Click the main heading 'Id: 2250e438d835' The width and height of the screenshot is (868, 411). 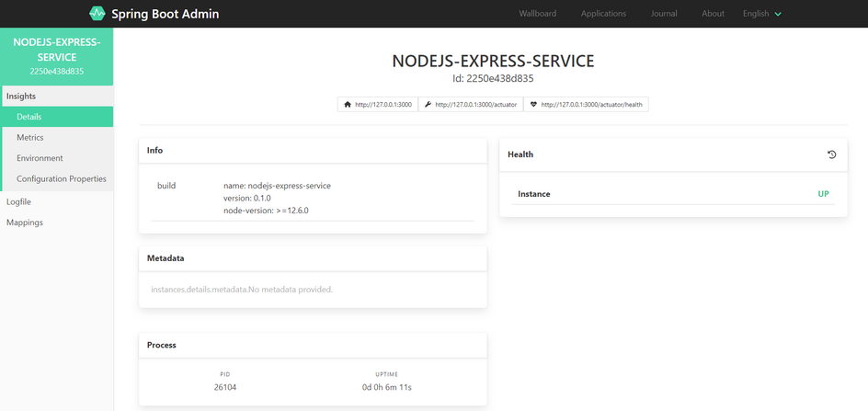[493, 79]
